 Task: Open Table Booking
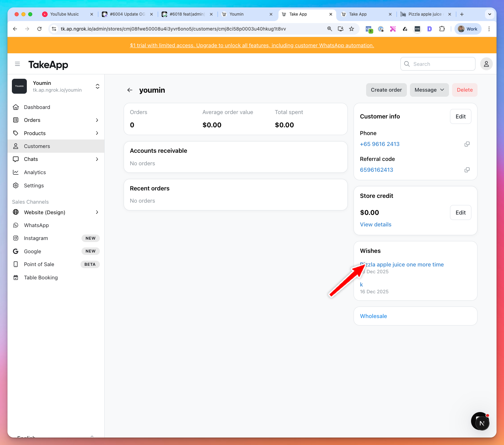point(56,278)
